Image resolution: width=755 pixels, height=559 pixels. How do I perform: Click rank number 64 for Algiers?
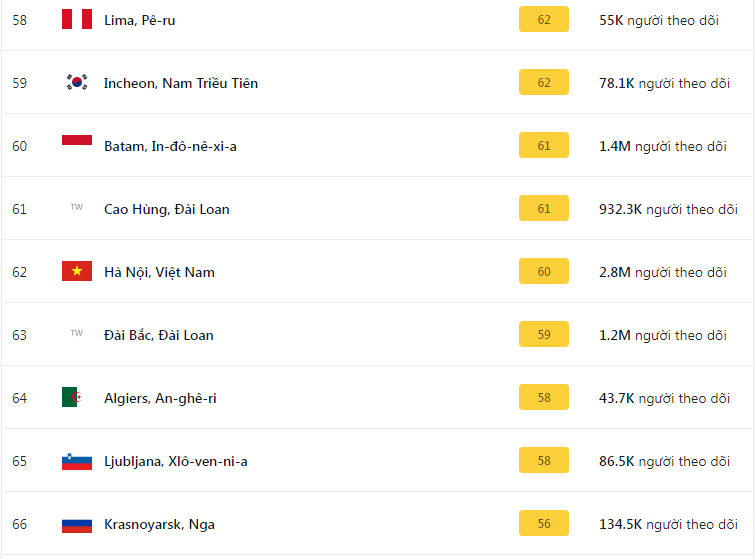(x=20, y=398)
